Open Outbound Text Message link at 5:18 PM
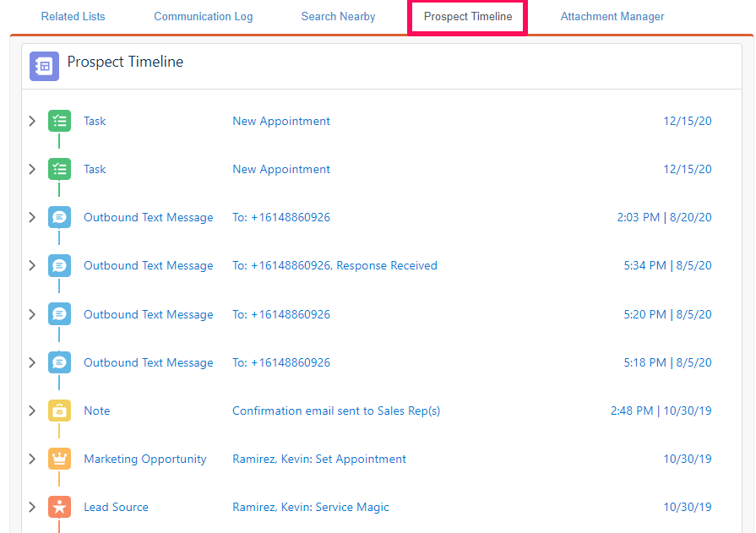The image size is (756, 533). [x=149, y=362]
